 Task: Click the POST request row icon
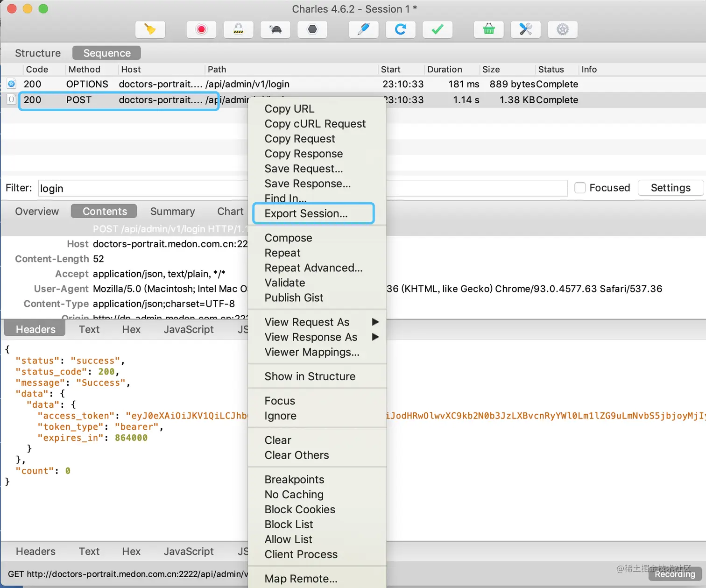pyautogui.click(x=12, y=99)
